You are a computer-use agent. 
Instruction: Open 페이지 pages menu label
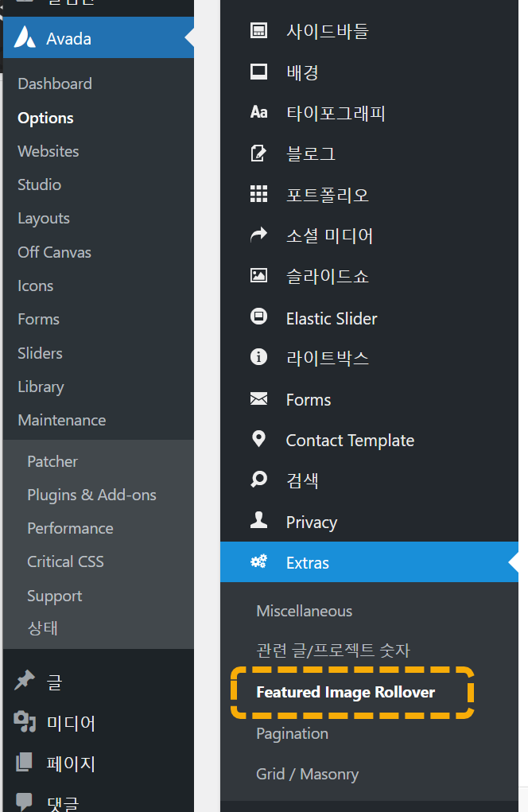[71, 763]
